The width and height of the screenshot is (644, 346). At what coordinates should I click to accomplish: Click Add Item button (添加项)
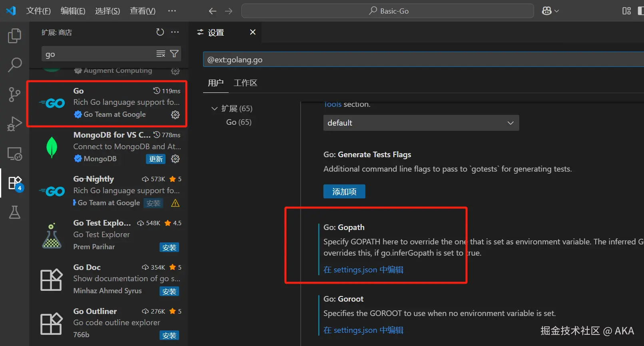coord(344,192)
